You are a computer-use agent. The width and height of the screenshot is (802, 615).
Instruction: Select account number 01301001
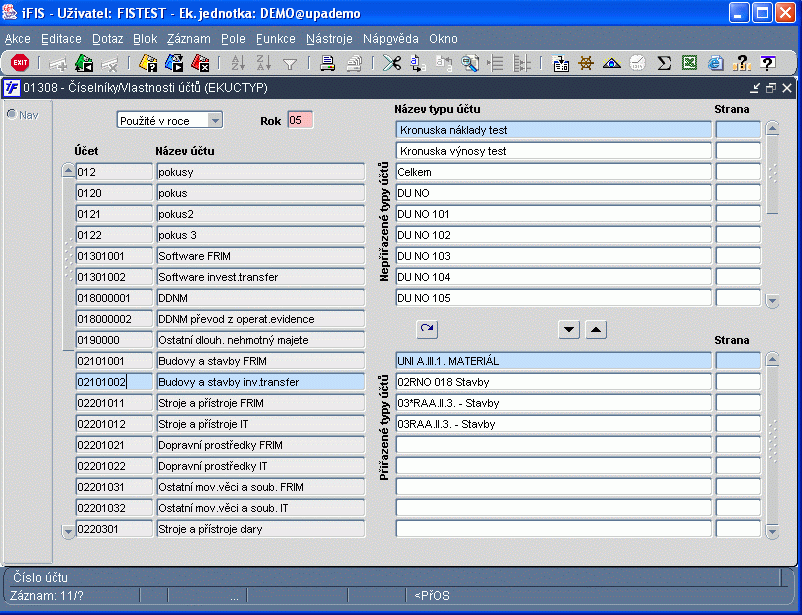pyautogui.click(x=114, y=256)
